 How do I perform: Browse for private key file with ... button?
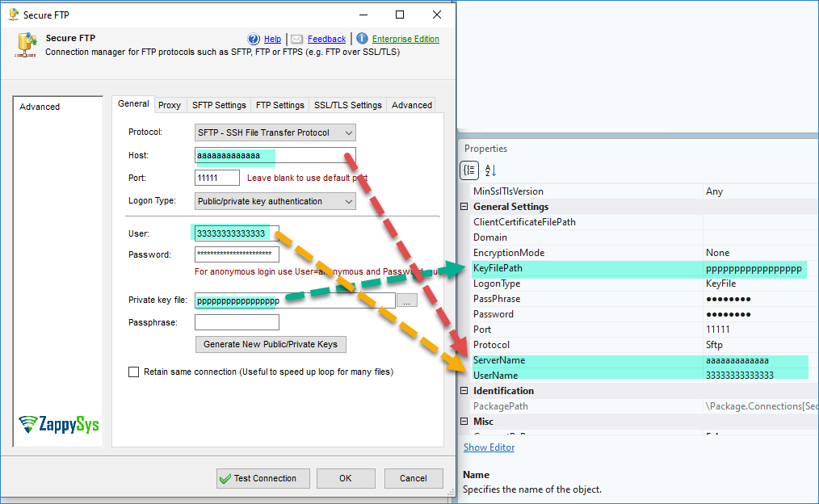tap(407, 300)
